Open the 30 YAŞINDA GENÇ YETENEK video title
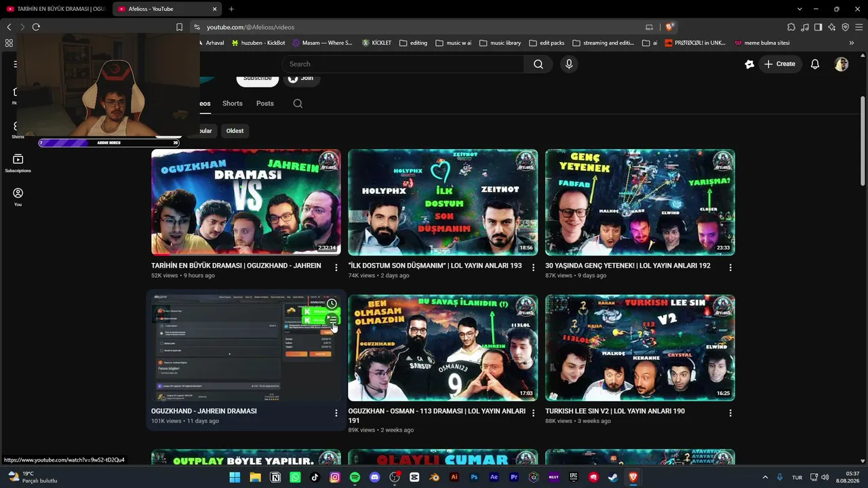The image size is (868, 488). point(628,266)
